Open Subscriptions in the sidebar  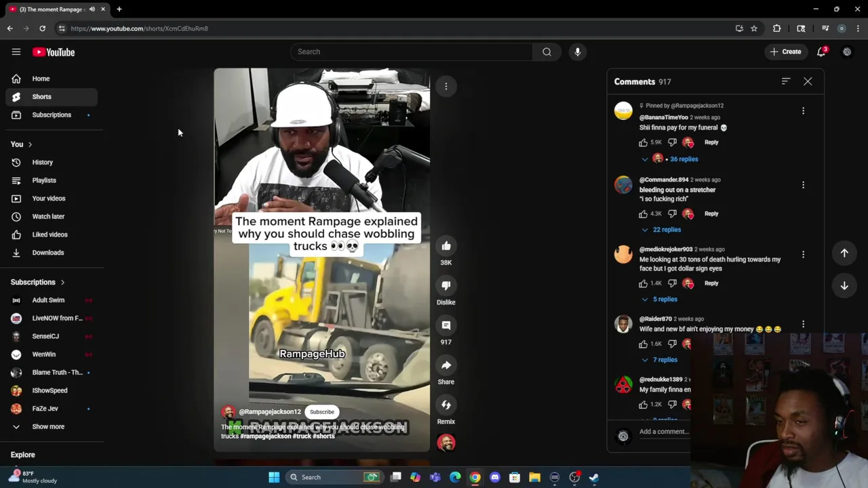click(52, 115)
